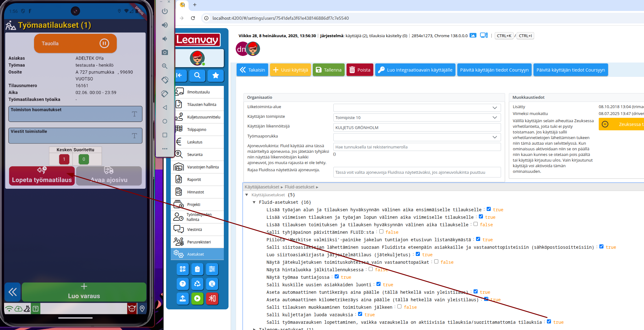
Task: Uncheck 'Näytä työmaa tuntiajossa' checkbox
Action: [x=337, y=277]
